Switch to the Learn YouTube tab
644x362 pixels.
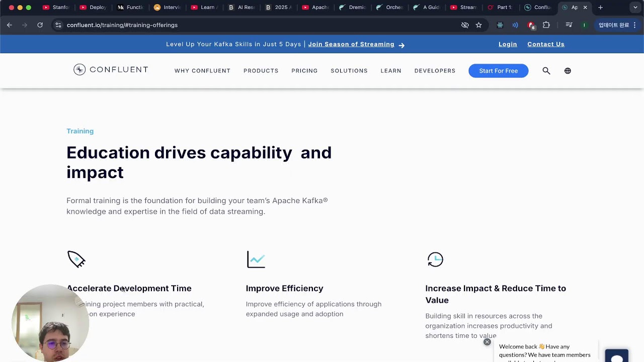(204, 8)
